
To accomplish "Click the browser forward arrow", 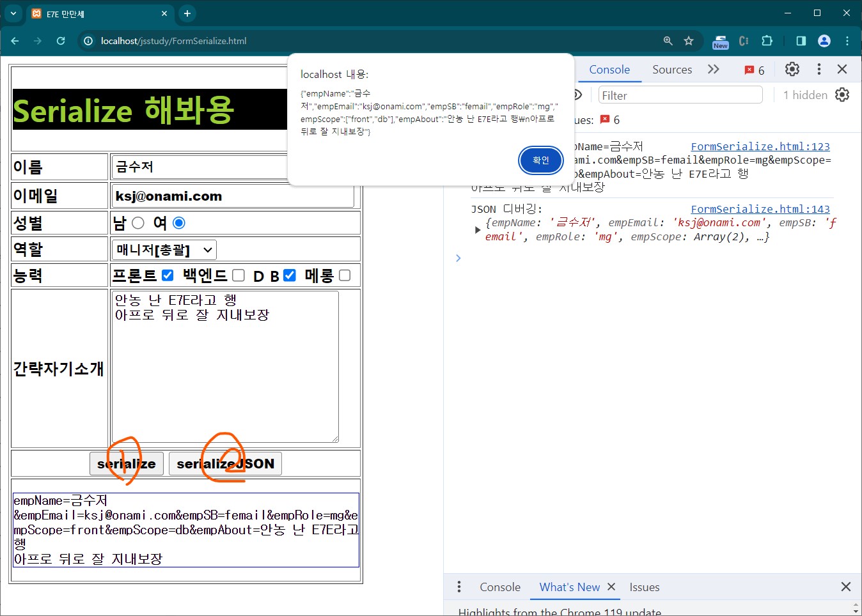I will click(38, 41).
